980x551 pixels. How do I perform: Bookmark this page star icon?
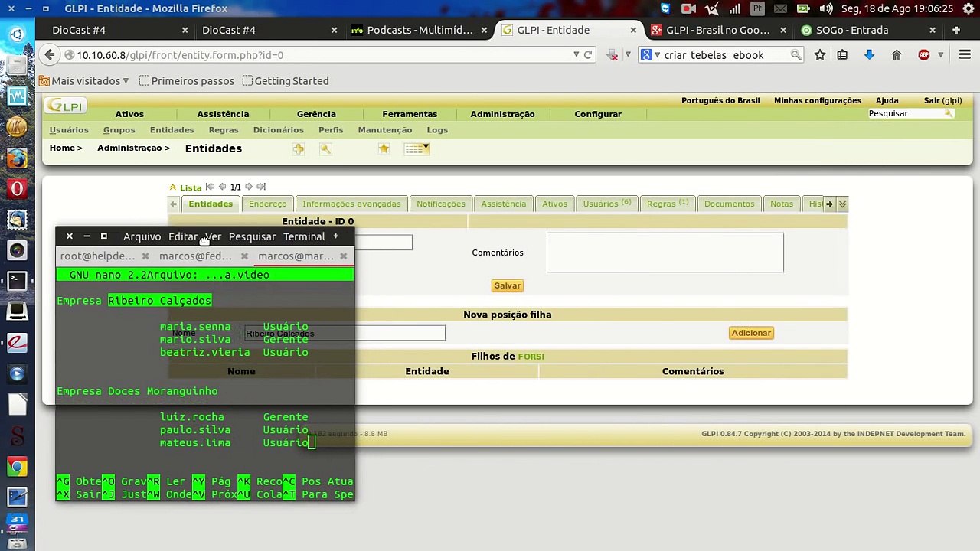coord(820,55)
